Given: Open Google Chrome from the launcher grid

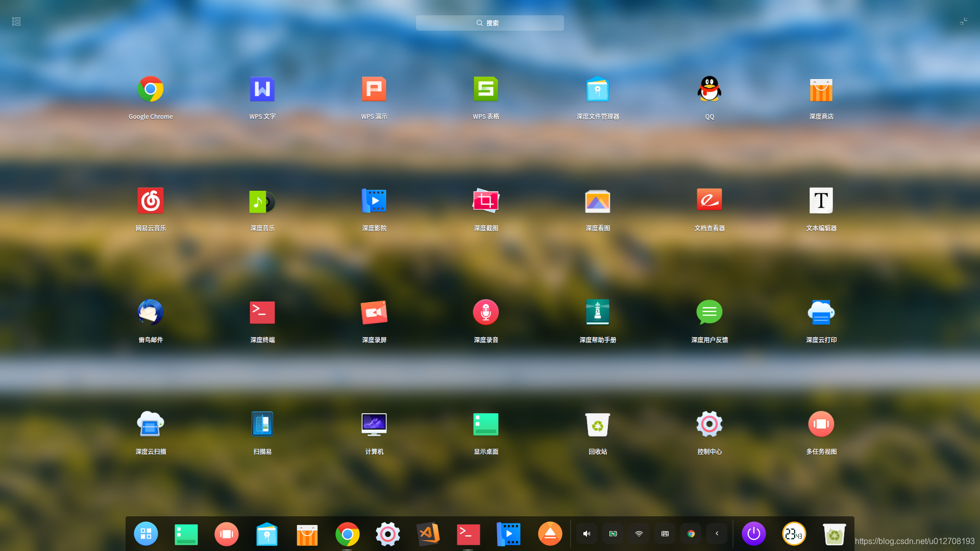Looking at the screenshot, I should coord(151,90).
